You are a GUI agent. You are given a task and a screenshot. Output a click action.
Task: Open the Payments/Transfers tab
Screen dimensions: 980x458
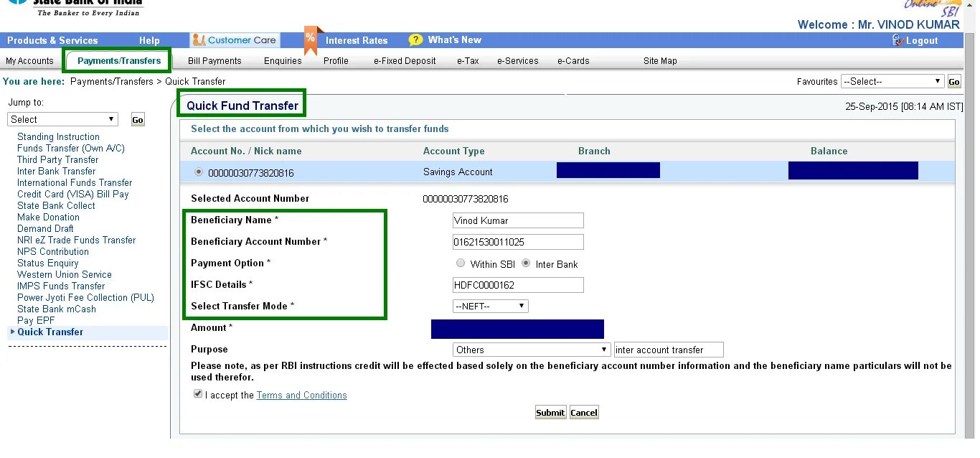(119, 61)
